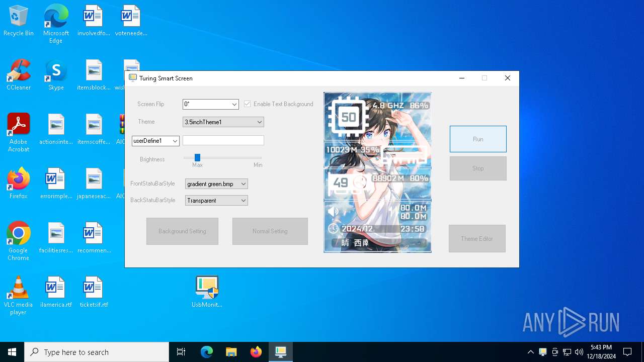Screen dimensions: 644x362
Task: Open the Windows Start menu
Action: pos(12,352)
